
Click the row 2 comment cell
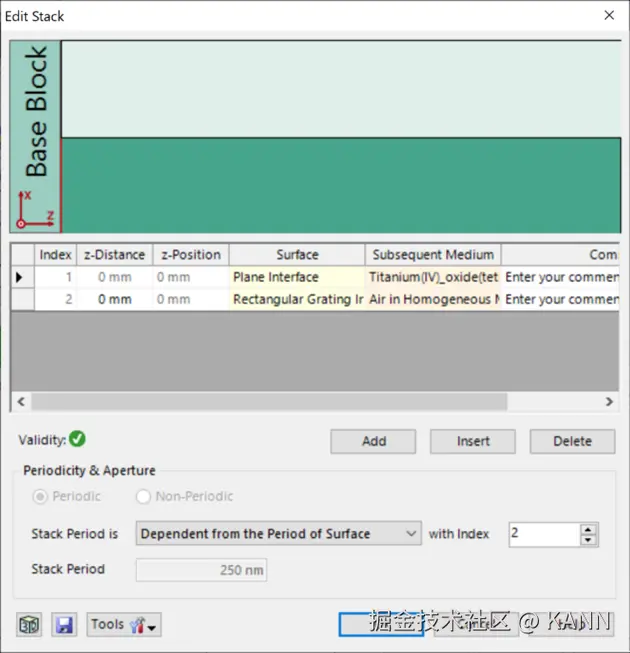point(560,299)
